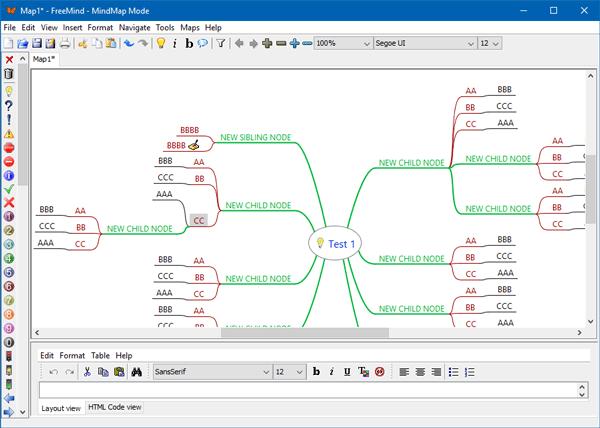Toggle underline in the note editor toolbar
The width and height of the screenshot is (600, 428).
point(347,372)
